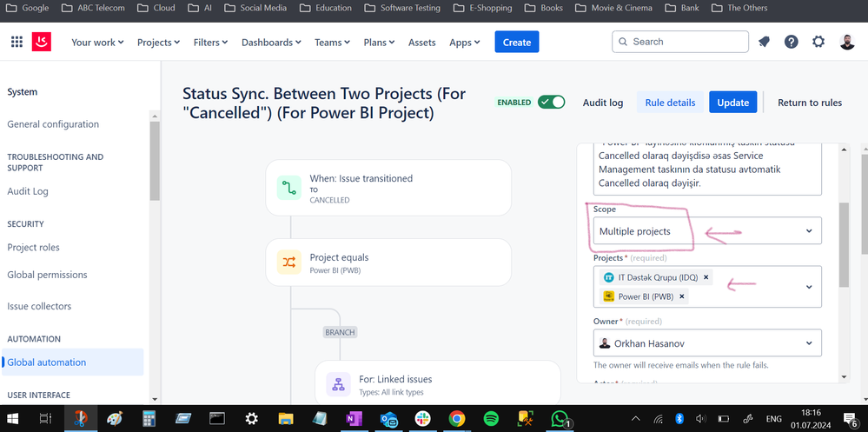Toggle Bluetooth tray icon
The height and width of the screenshot is (432, 868).
(680, 419)
